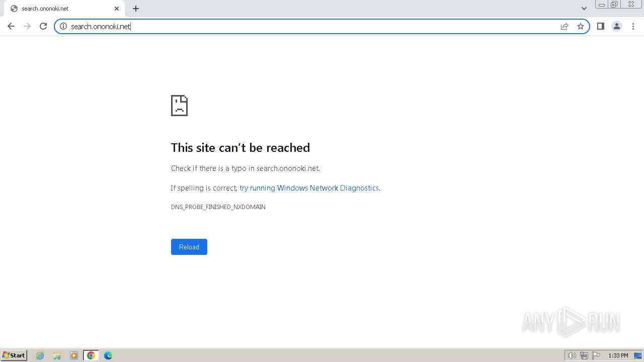Bookmark this tab with the star icon
This screenshot has width=644, height=362.
click(x=581, y=26)
